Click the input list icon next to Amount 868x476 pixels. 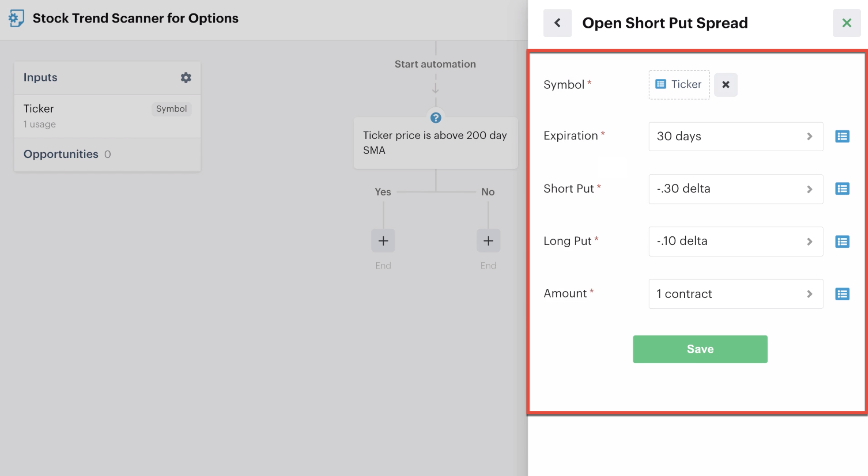(842, 294)
